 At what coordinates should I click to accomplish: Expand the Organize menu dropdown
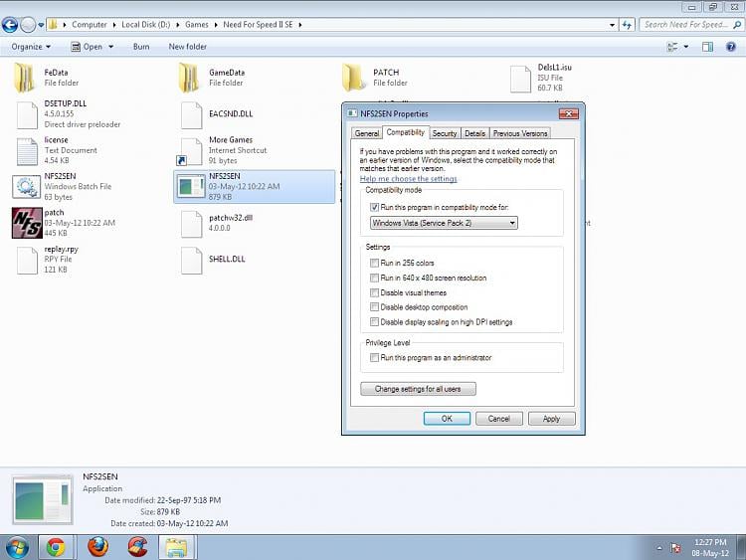[x=31, y=47]
